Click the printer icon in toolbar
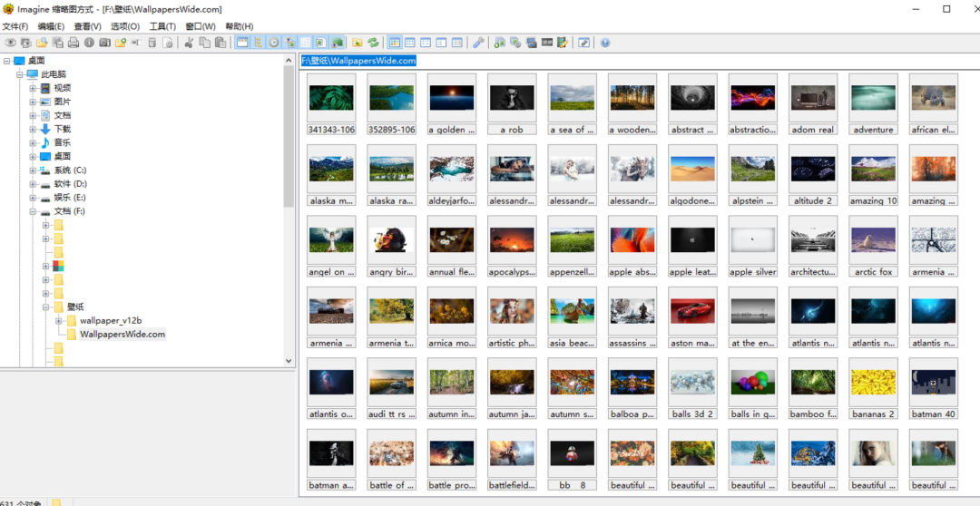Viewport: 980px width, 506px height. pyautogui.click(x=73, y=43)
